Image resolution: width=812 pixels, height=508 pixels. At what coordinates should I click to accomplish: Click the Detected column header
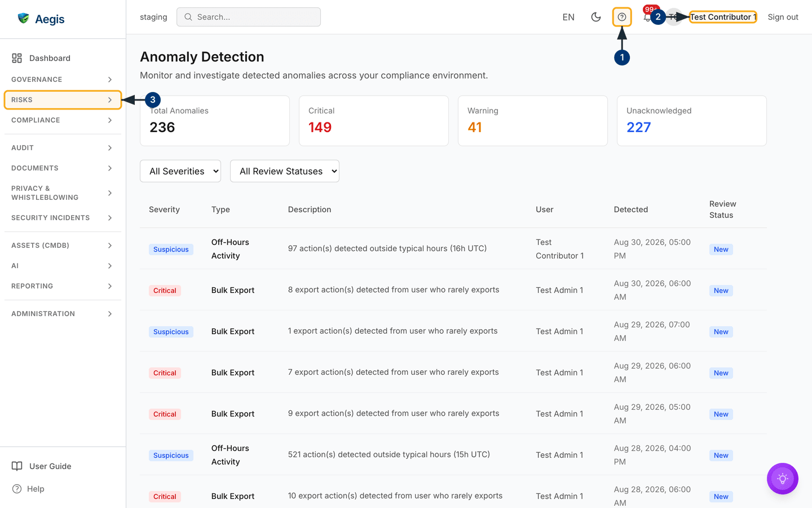click(x=631, y=209)
